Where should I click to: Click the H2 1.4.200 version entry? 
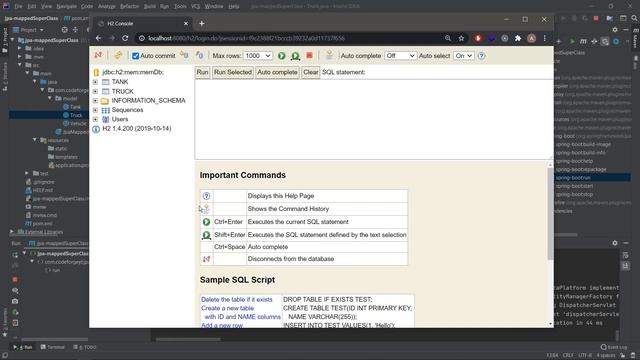coord(137,129)
